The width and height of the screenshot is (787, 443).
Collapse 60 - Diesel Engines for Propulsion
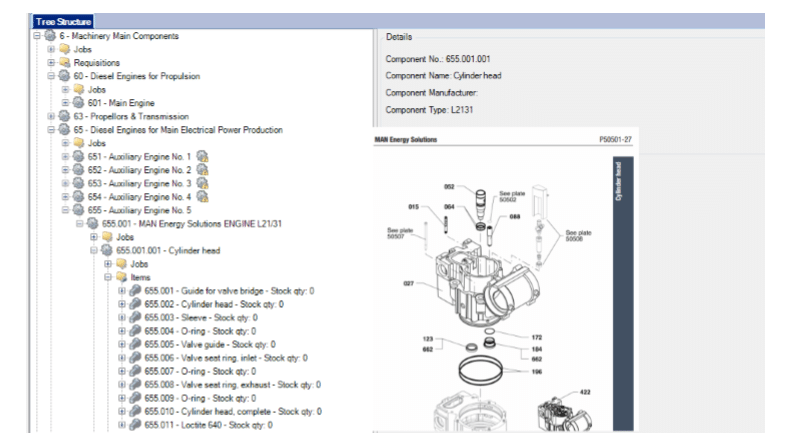51,76
